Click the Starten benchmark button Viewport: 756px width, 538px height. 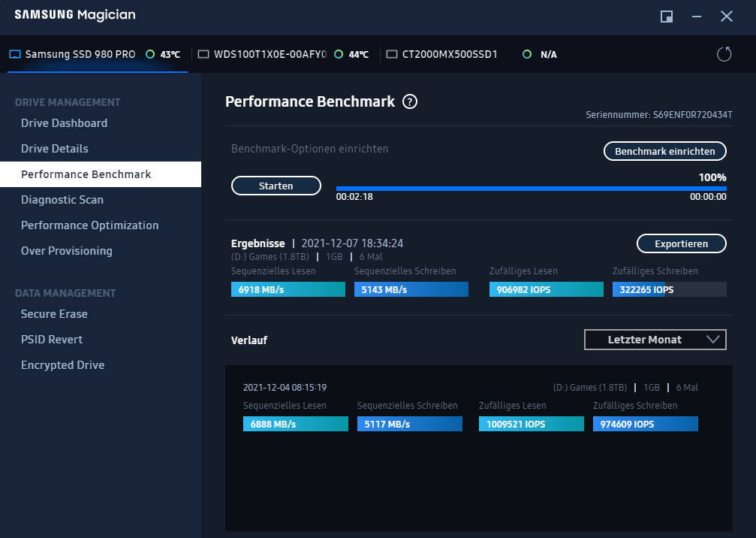coord(276,186)
